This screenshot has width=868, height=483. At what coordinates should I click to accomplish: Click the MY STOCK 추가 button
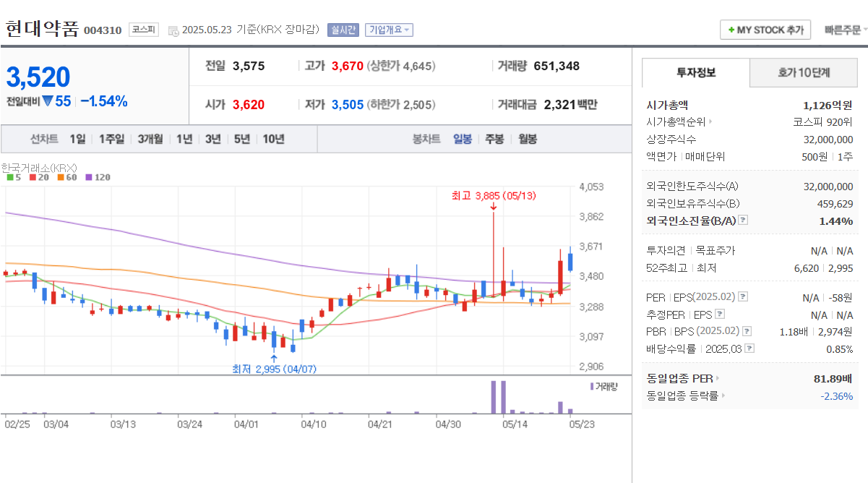tap(766, 30)
